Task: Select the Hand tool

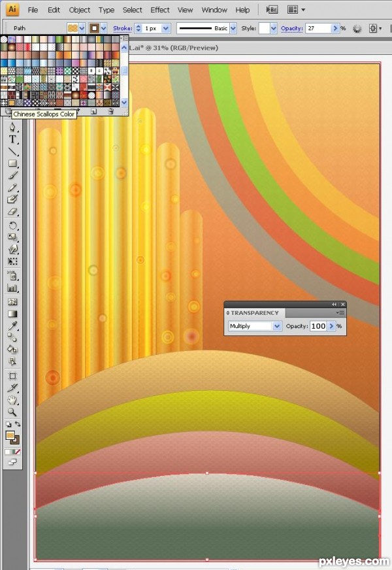Action: 12,399
